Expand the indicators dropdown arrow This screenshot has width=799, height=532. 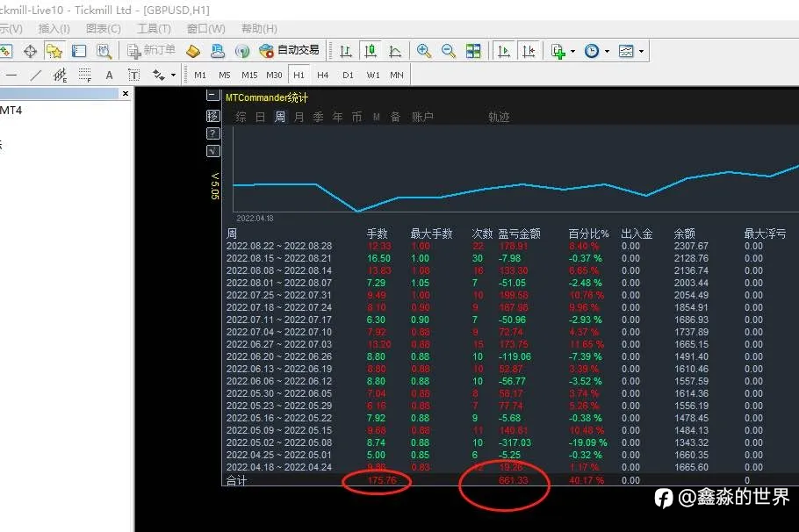tap(572, 52)
